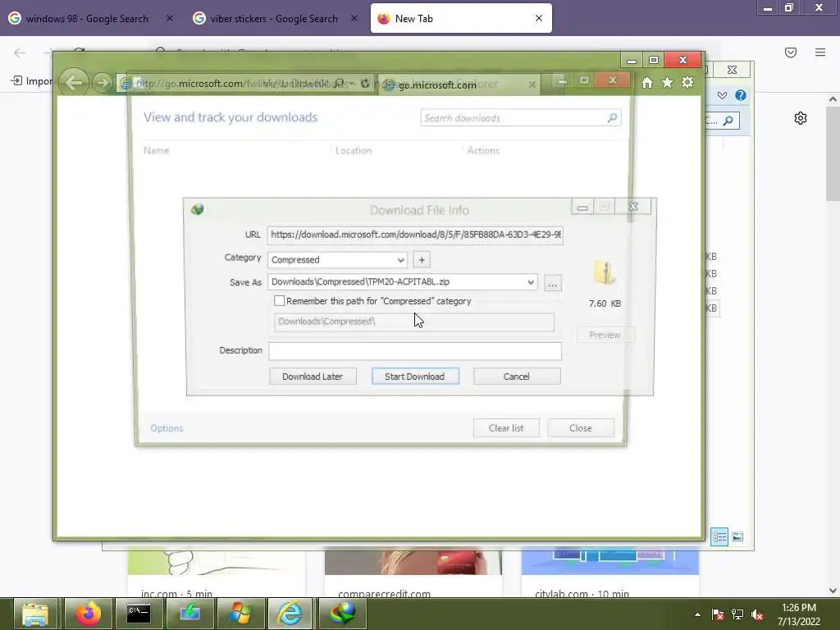The height and width of the screenshot is (630, 840).
Task: Select the go.microsoft.com tab in Internet Explorer
Action: [x=461, y=84]
